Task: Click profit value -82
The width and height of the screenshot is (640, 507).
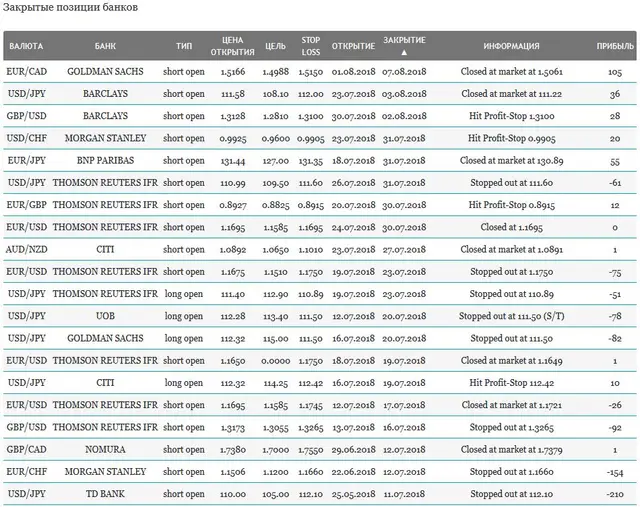Action: click(615, 338)
